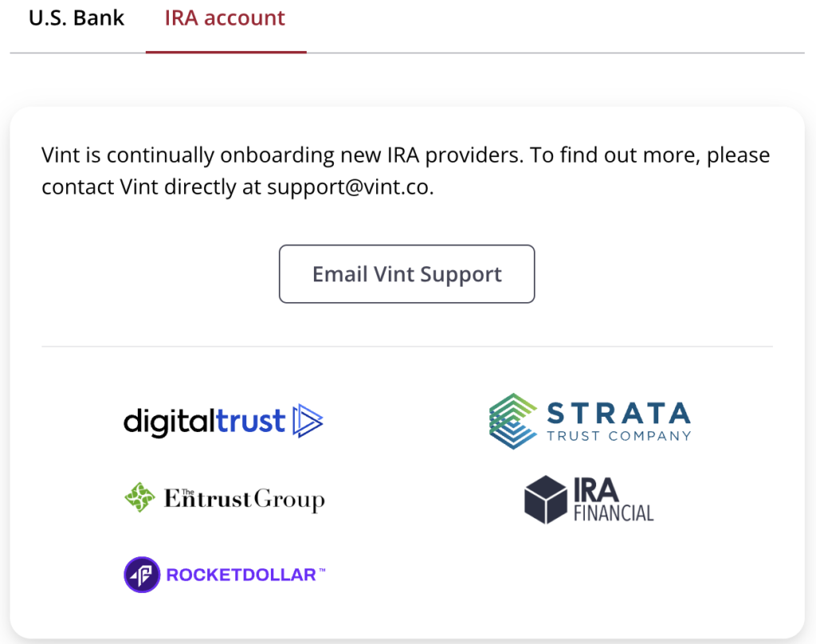Click the Email Vint Support button
The height and width of the screenshot is (644, 816).
click(406, 274)
